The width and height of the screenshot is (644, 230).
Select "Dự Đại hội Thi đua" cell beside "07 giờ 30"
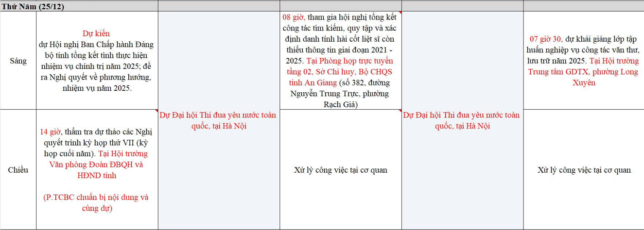tap(462, 121)
